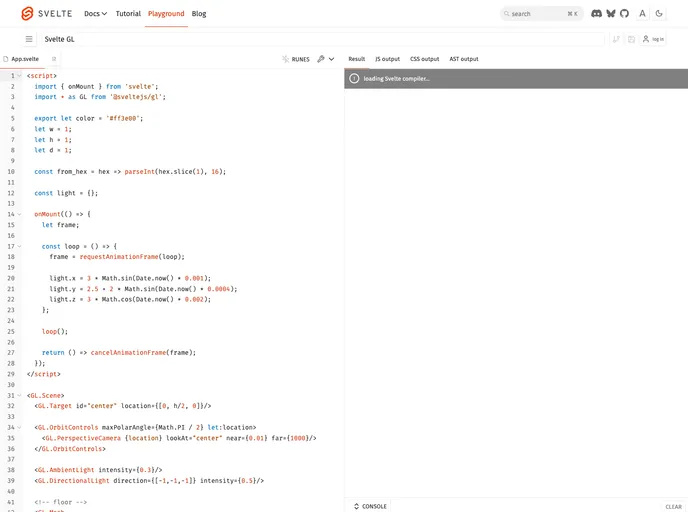This screenshot has height=512, width=688.
Task: Click the fork project icon
Action: pyautogui.click(x=616, y=39)
